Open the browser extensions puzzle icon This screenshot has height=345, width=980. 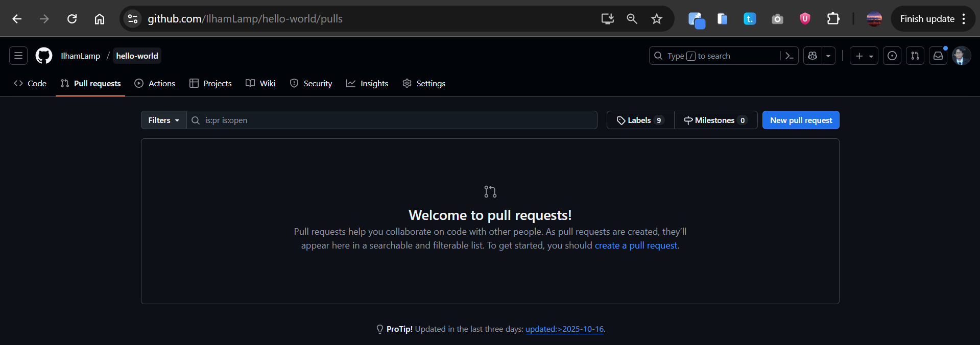(x=833, y=19)
